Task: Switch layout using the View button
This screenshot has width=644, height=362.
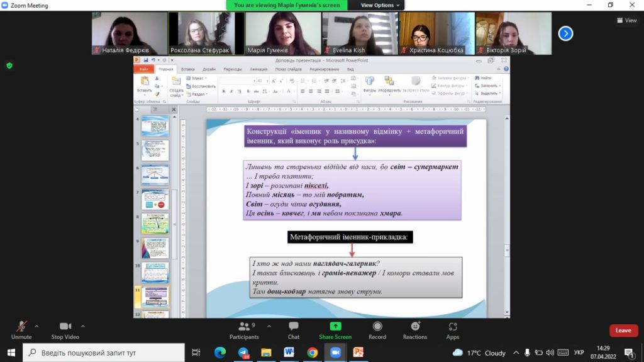Action: tap(627, 20)
